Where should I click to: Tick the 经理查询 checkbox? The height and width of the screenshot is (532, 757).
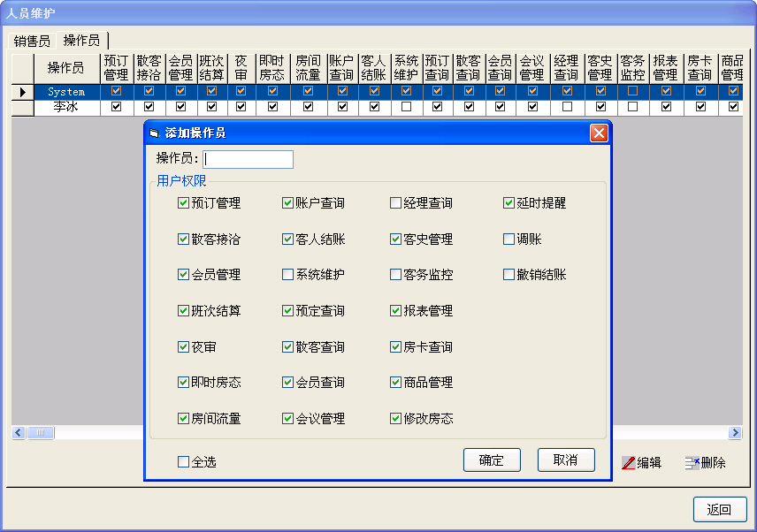click(x=395, y=203)
